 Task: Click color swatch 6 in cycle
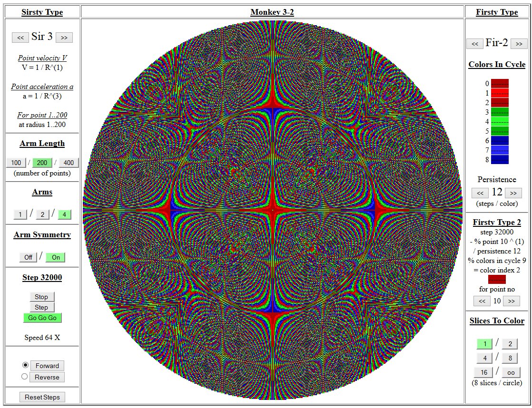coord(500,140)
